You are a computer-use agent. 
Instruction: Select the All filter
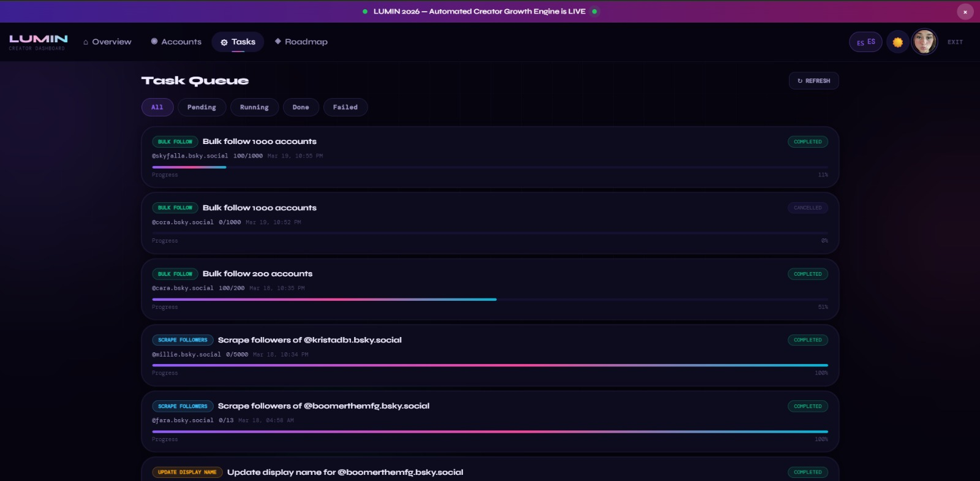[157, 107]
